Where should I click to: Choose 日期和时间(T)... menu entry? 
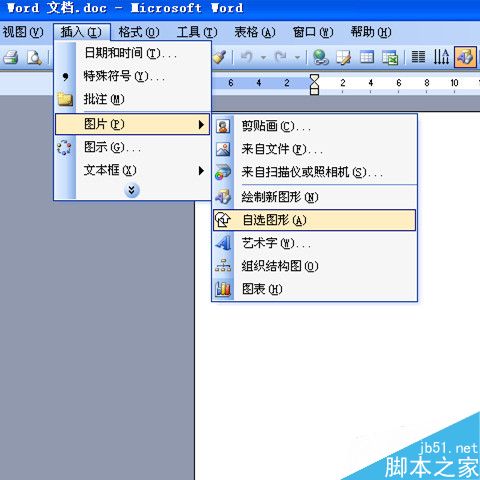133,53
